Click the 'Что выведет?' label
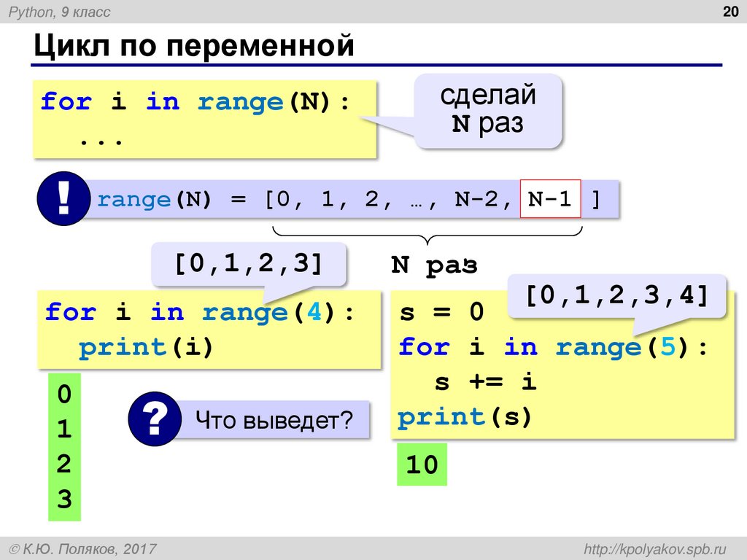 click(274, 420)
